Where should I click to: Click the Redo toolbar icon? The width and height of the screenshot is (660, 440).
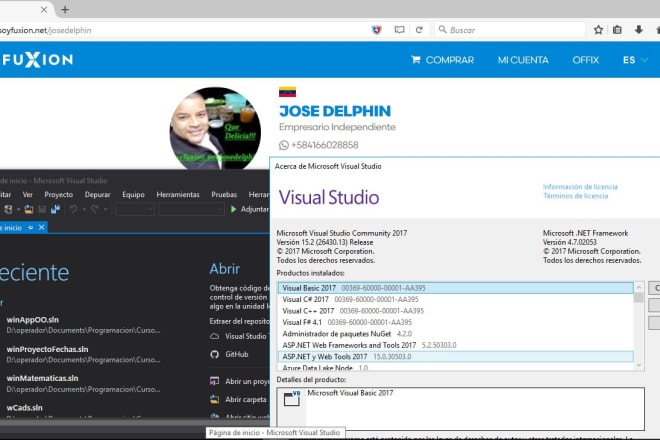95,209
